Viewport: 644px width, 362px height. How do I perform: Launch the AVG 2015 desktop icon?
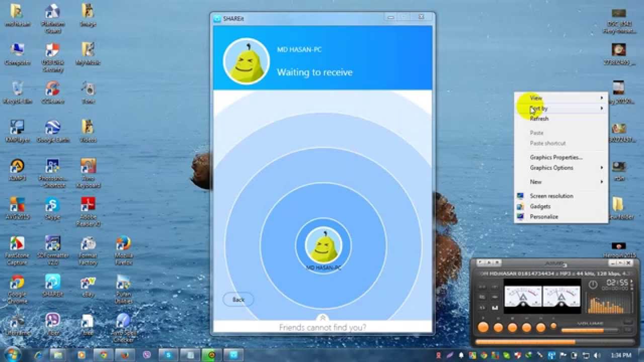17,208
